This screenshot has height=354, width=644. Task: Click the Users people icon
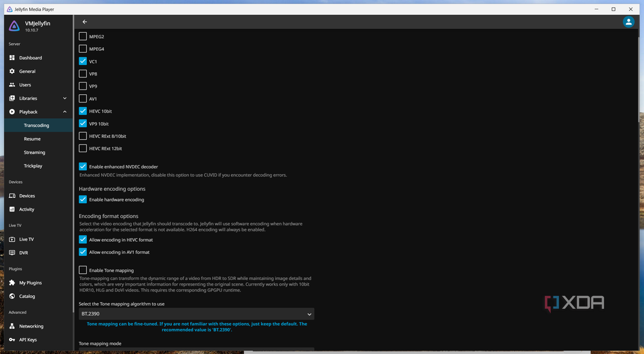click(12, 84)
